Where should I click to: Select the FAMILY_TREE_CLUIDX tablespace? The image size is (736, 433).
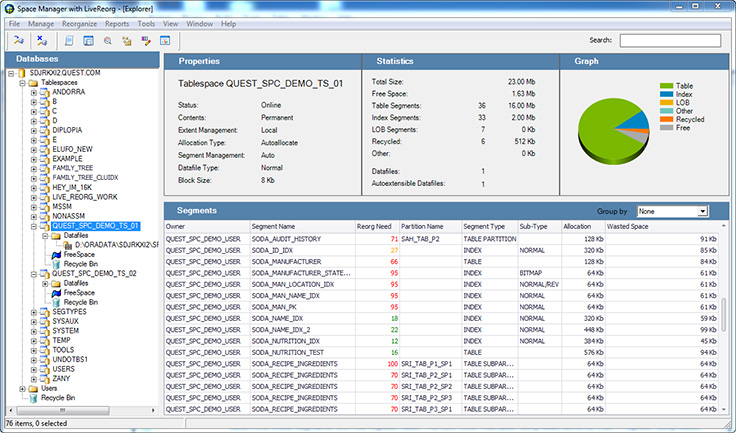(85, 178)
